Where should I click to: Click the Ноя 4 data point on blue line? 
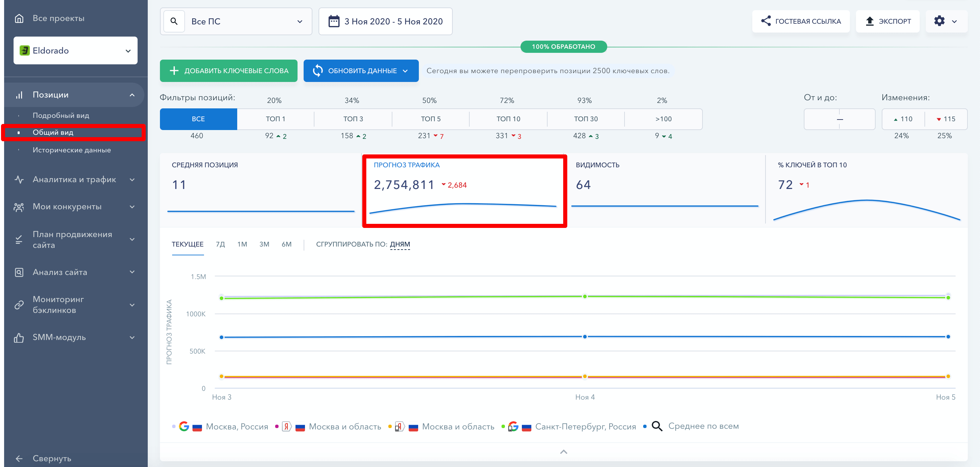[x=585, y=337]
